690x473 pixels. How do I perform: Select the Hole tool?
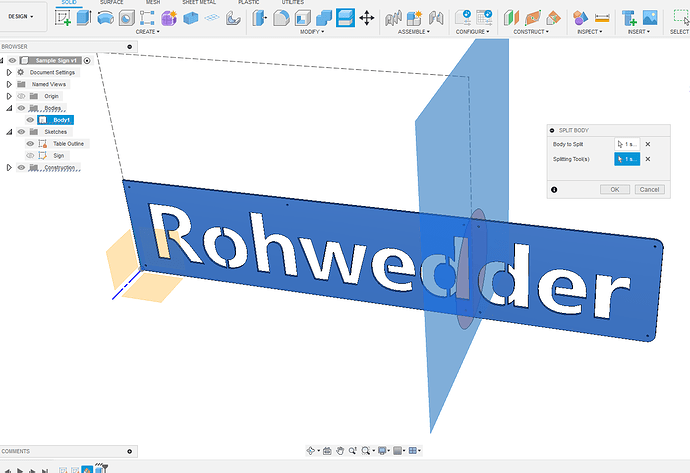tap(127, 18)
